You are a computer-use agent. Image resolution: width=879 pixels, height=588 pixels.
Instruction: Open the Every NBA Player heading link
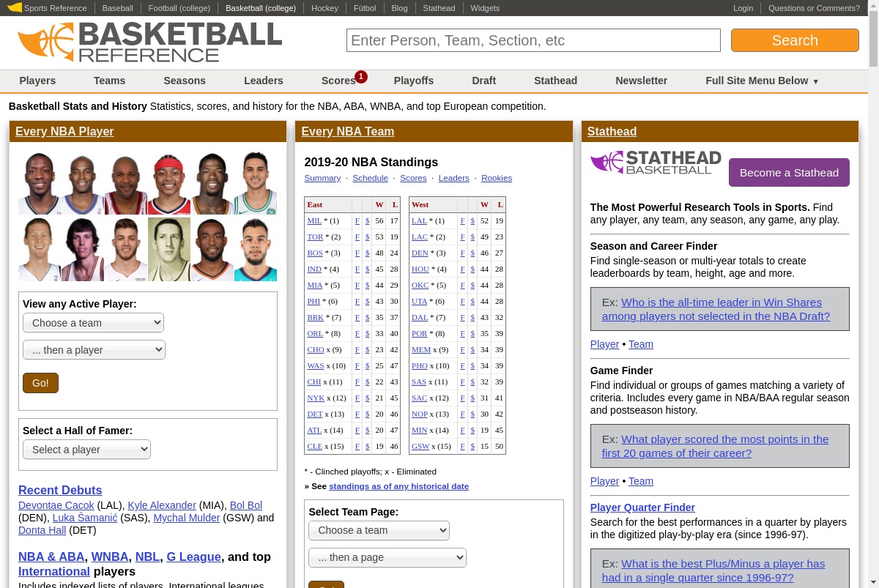(x=64, y=131)
